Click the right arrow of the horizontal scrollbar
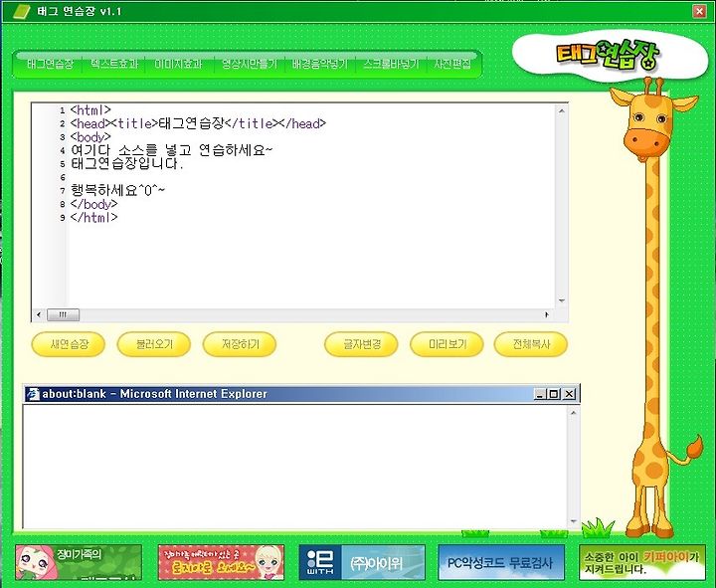Image resolution: width=716 pixels, height=588 pixels. [547, 314]
